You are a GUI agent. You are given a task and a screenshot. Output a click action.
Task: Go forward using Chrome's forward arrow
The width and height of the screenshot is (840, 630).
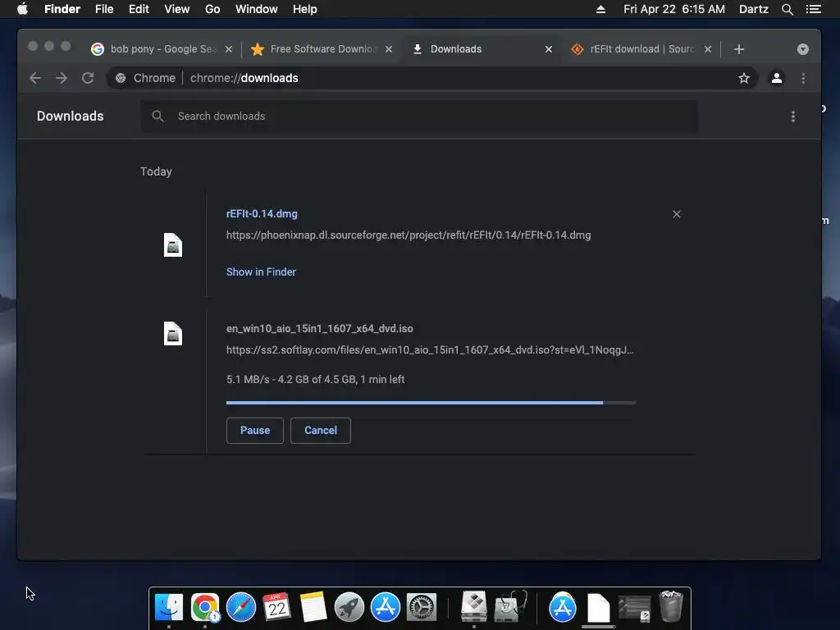point(62,78)
